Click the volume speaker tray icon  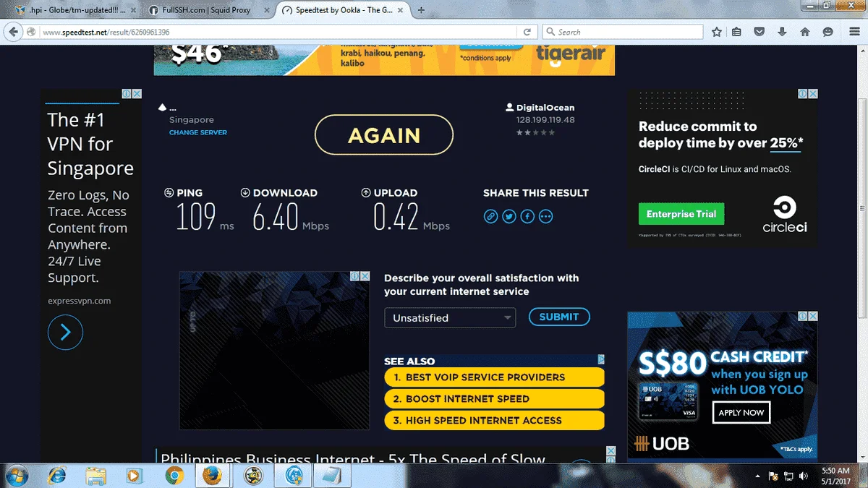804,476
